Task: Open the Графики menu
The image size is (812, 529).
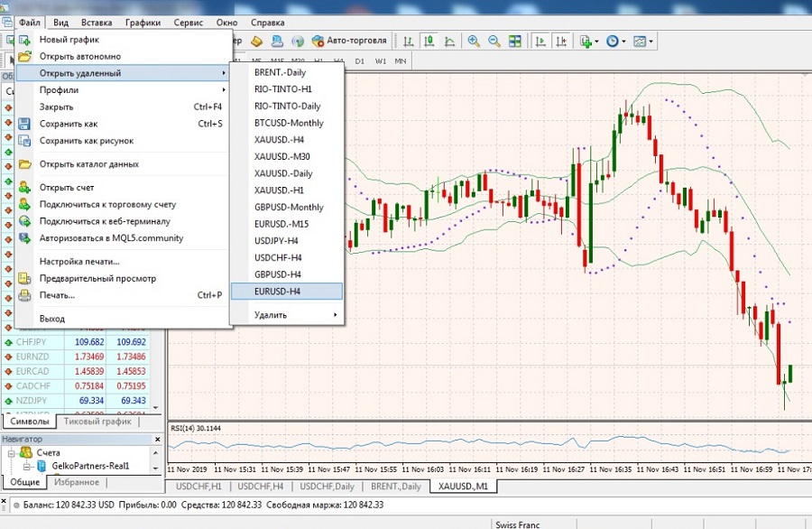Action: 143,23
